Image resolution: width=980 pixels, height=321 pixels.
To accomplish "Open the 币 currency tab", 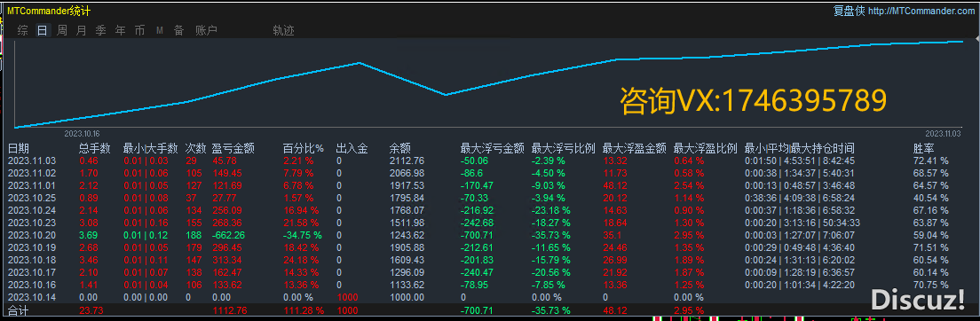I will click(x=139, y=30).
